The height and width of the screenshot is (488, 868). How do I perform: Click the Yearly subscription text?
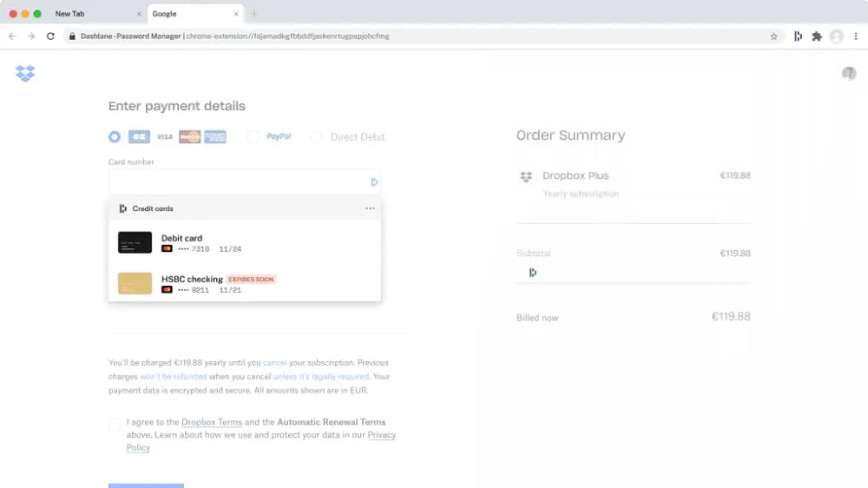pyautogui.click(x=581, y=194)
